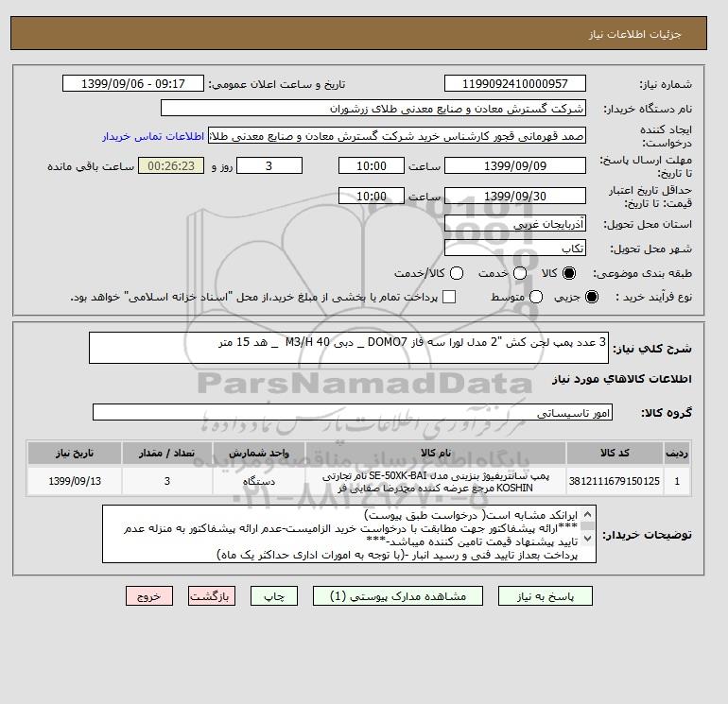Click the تعداد / مقدار column header
The image size is (728, 704).
pyautogui.click(x=167, y=453)
